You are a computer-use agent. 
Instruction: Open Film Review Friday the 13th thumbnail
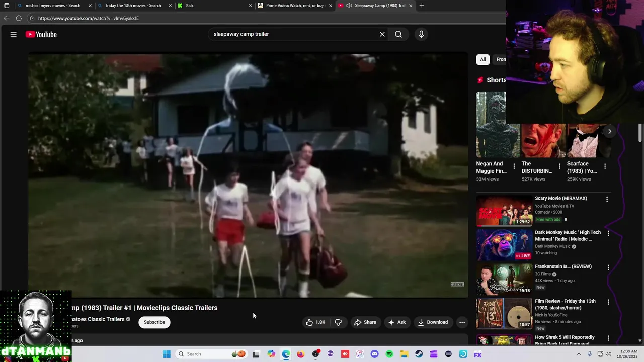pyautogui.click(x=504, y=314)
